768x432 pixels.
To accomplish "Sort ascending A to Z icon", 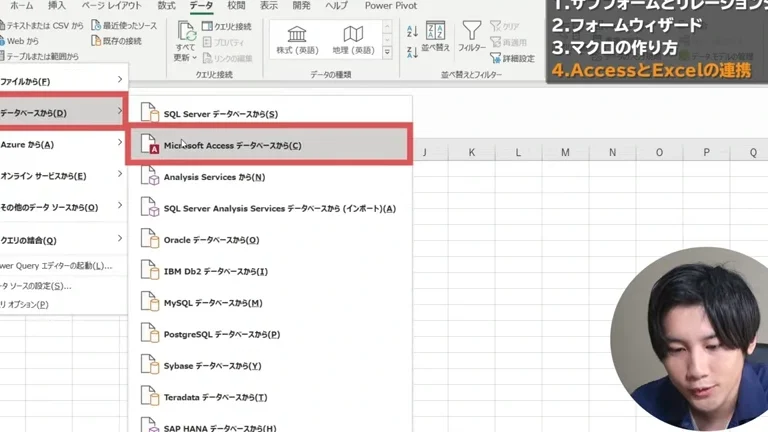I will 412,31.
